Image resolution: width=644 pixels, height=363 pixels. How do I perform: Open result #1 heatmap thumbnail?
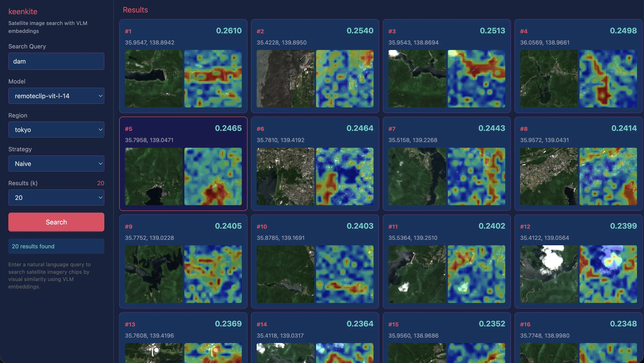(213, 79)
